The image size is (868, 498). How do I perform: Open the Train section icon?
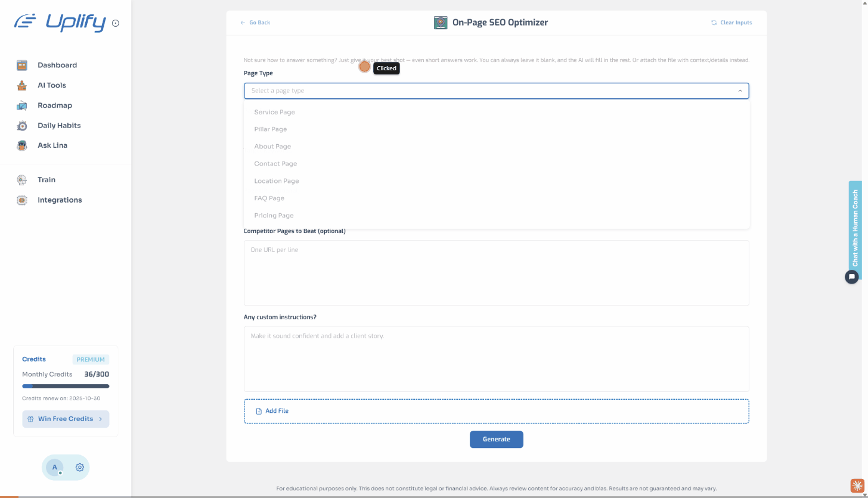tap(22, 180)
